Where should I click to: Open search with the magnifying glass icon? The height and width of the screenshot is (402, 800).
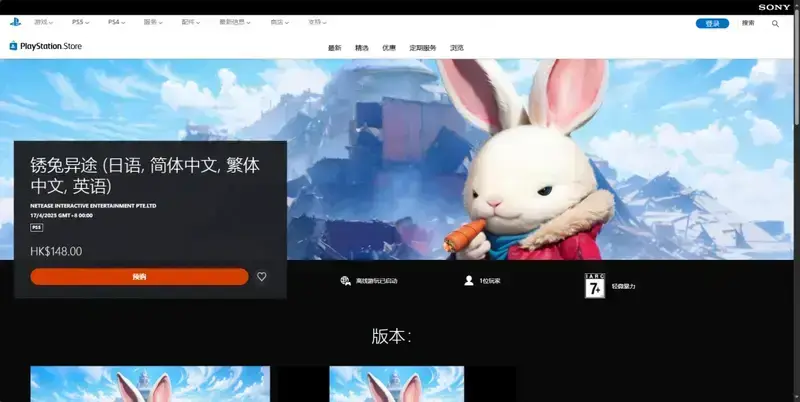click(x=774, y=23)
